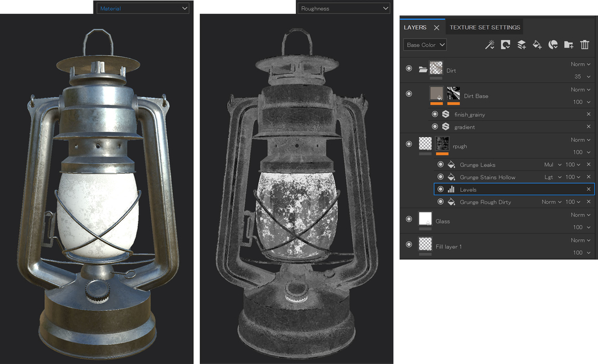Click the Add fill layer bucket icon

coord(537,45)
